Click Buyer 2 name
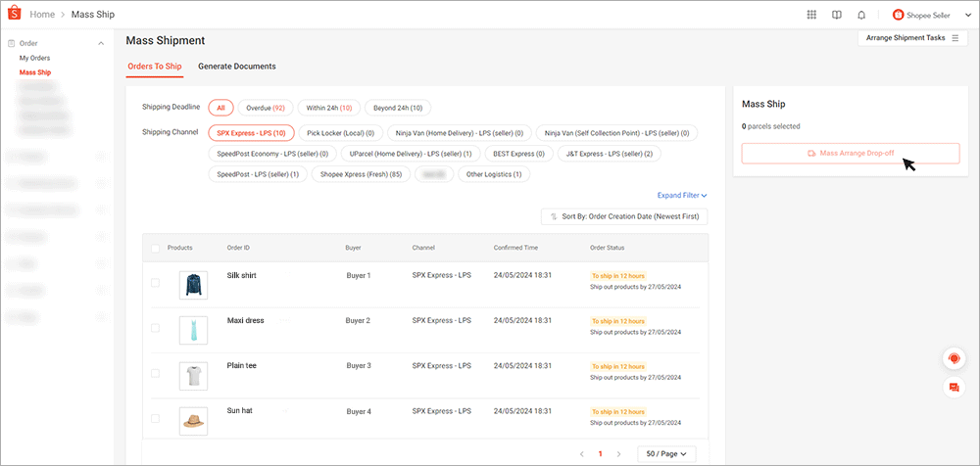 [x=358, y=320]
